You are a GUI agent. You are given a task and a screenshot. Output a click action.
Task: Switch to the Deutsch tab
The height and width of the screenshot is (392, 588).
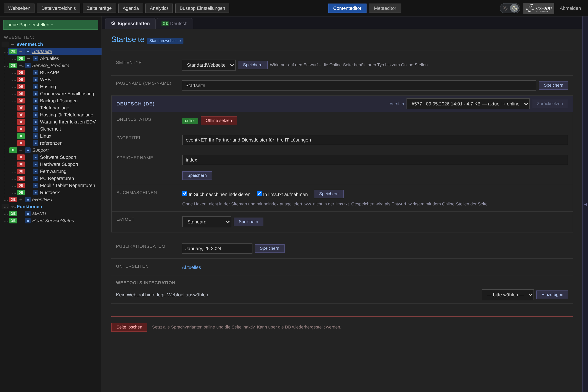174,24
